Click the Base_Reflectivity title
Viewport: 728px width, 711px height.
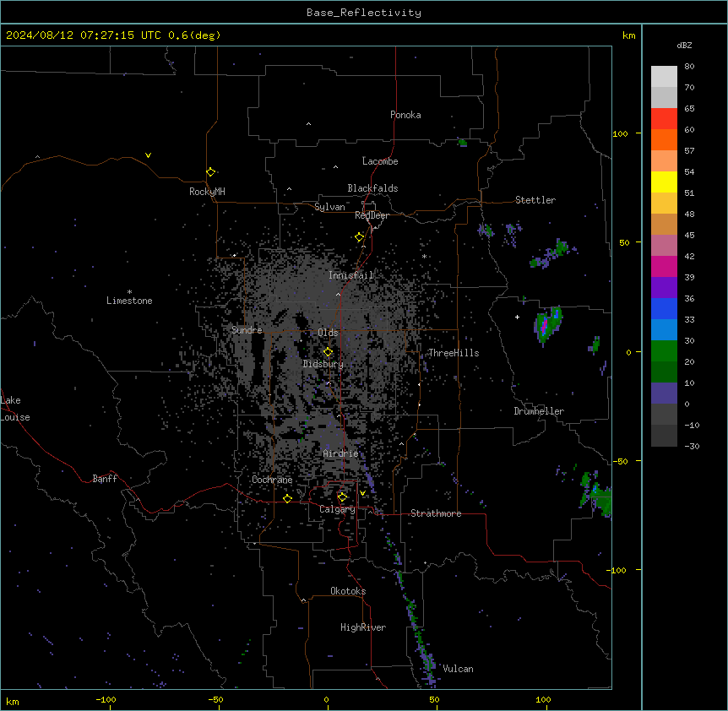[x=364, y=13]
